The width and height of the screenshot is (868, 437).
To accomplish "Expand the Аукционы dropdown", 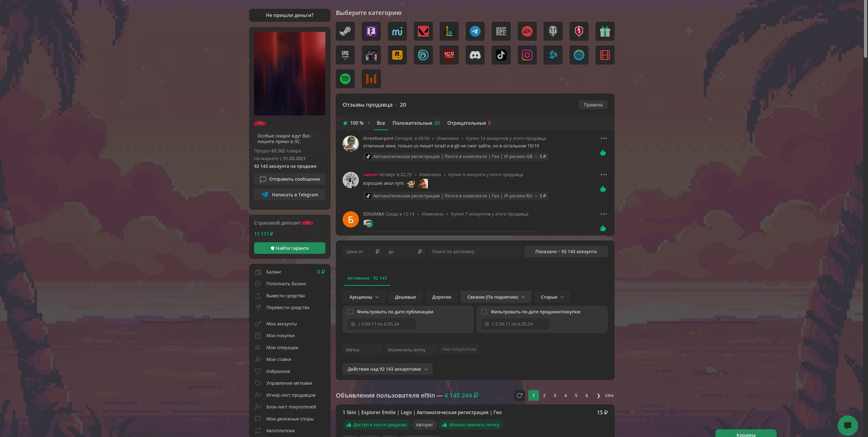I will 364,297.
